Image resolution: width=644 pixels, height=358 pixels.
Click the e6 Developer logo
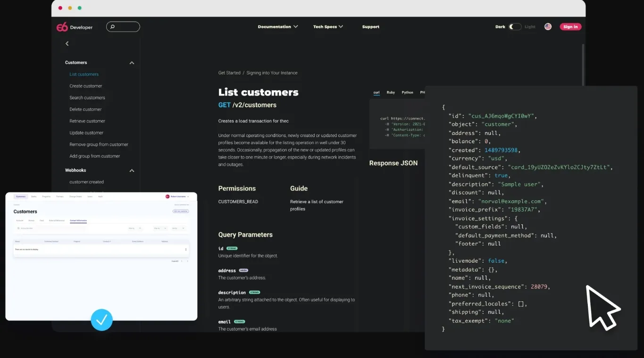coord(75,27)
